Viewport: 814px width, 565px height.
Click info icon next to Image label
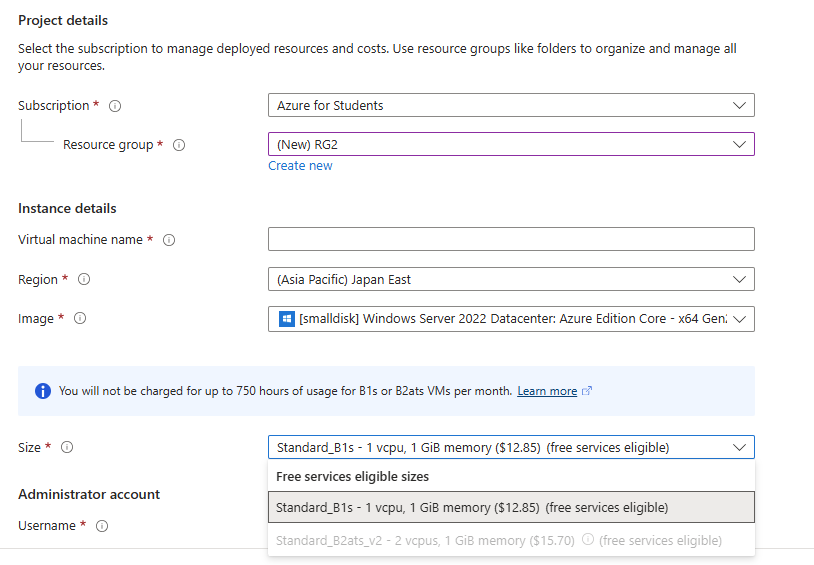80,319
